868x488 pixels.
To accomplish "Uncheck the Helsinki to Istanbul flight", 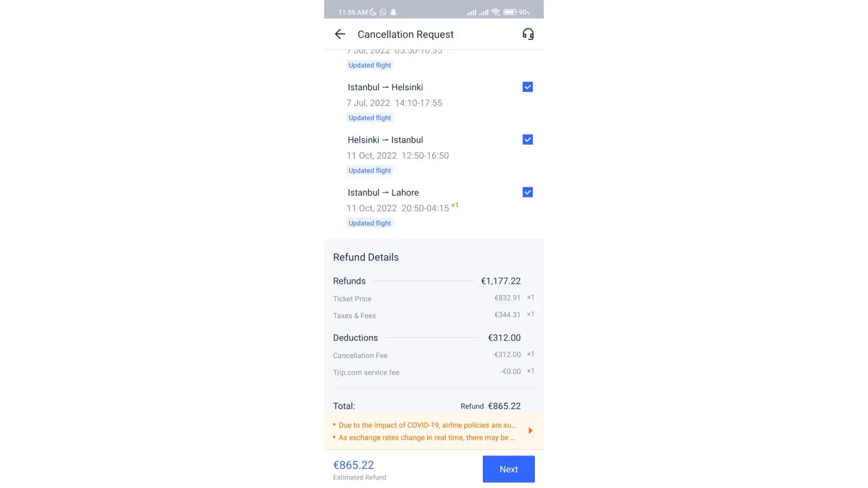I will click(x=528, y=140).
